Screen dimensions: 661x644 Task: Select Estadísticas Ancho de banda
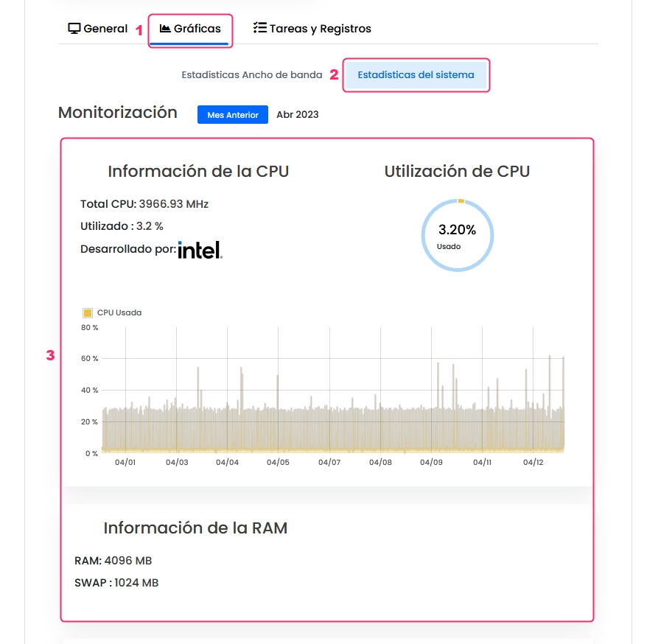[252, 75]
